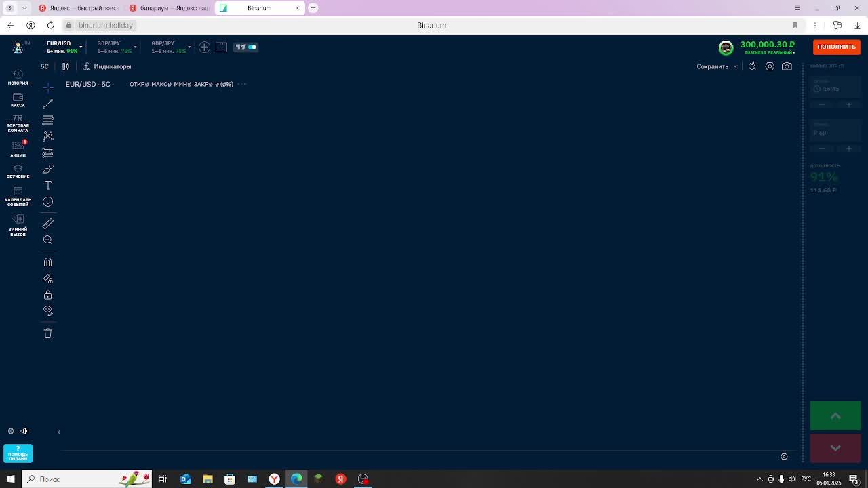Open the emoji icons tool
868x488 pixels.
[47, 201]
